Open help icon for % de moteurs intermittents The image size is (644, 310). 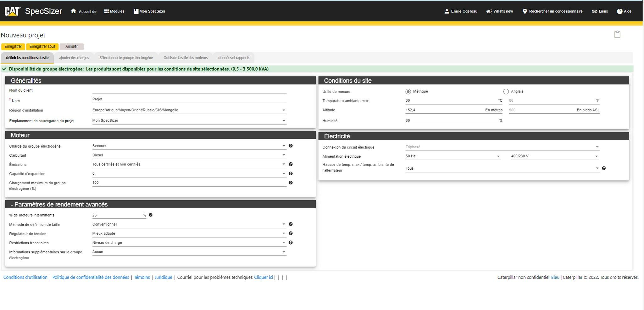click(151, 215)
